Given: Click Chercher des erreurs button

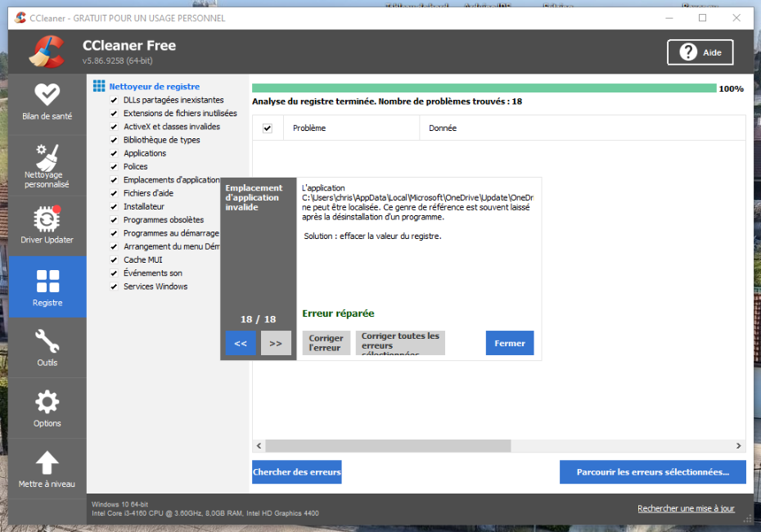Looking at the screenshot, I should 296,471.
